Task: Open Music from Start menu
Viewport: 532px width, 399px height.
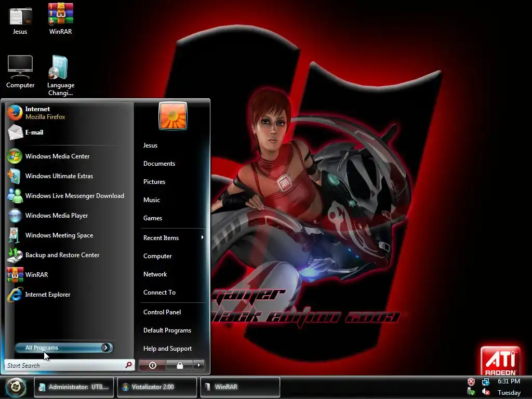Action: point(152,200)
